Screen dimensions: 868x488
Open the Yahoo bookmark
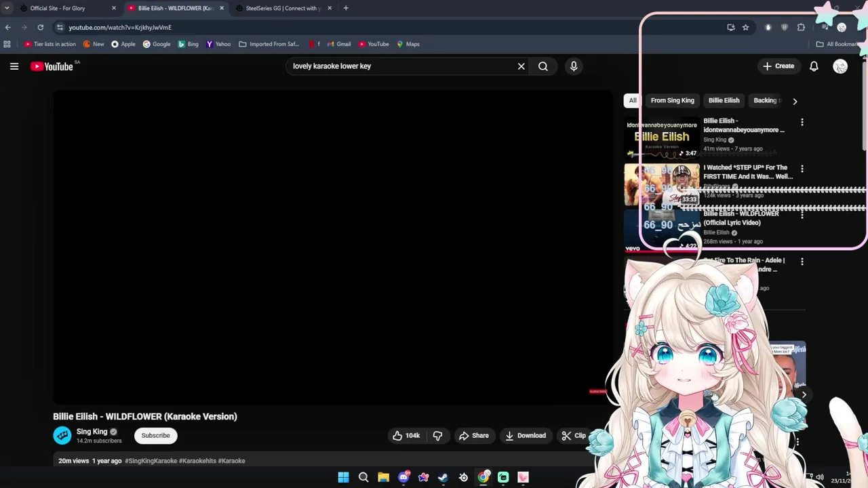tap(218, 44)
